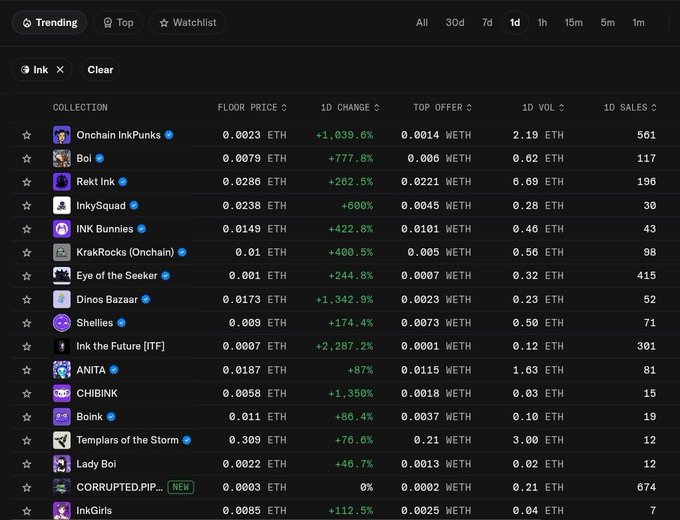The height and width of the screenshot is (520, 680).
Task: Sort by the 1D Change column
Action: [350, 108]
